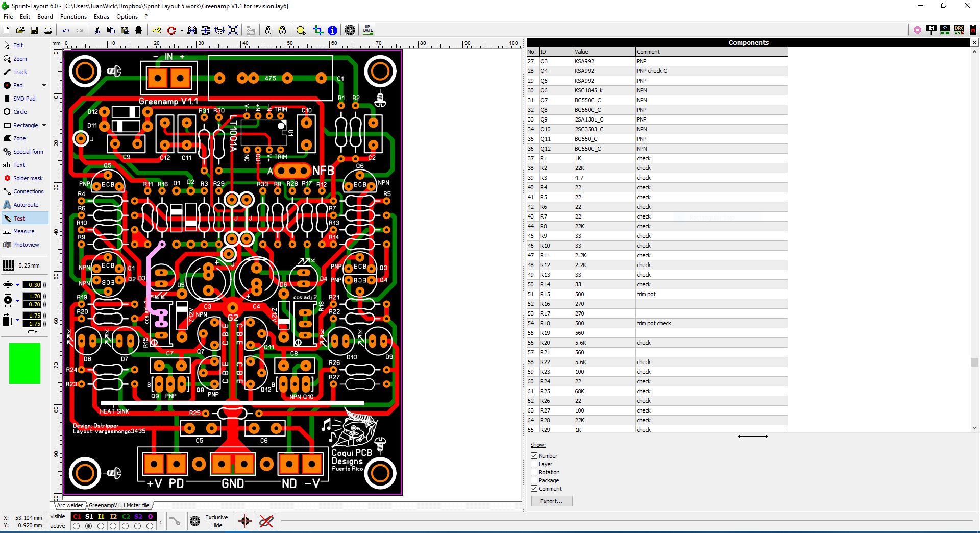Set I1 as active layer
The height and width of the screenshot is (533, 980).
101,526
